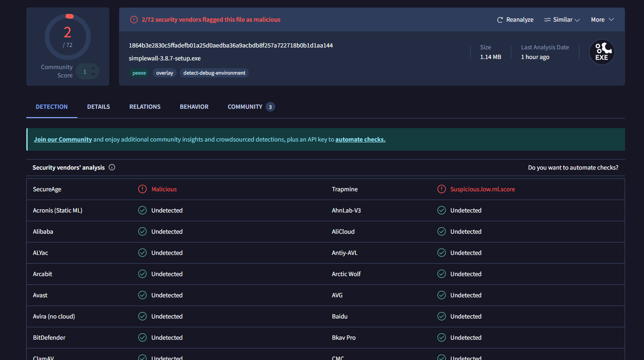Open the More dropdown menu
Image resolution: width=644 pixels, height=360 pixels.
(x=603, y=20)
